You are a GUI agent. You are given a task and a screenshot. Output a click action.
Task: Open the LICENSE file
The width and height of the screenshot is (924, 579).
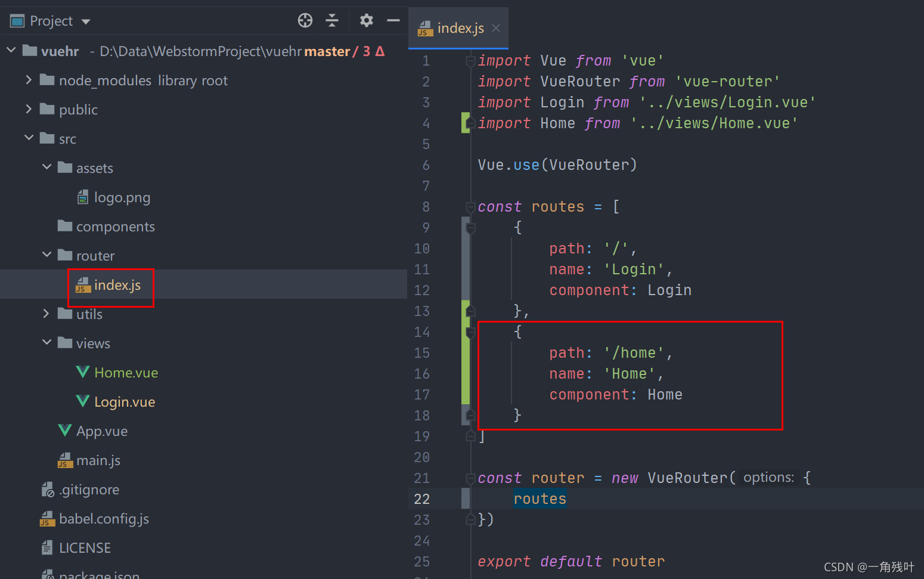pos(85,548)
